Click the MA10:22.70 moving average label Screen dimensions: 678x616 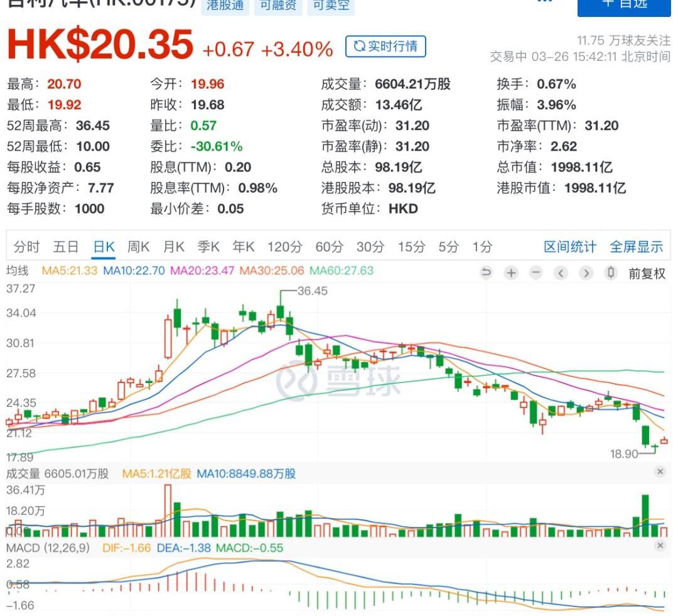click(x=134, y=271)
